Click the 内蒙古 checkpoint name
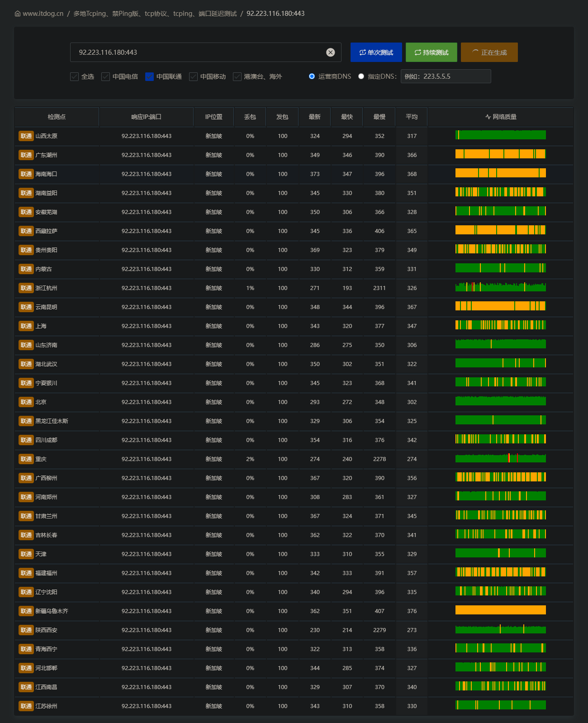 [x=44, y=269]
